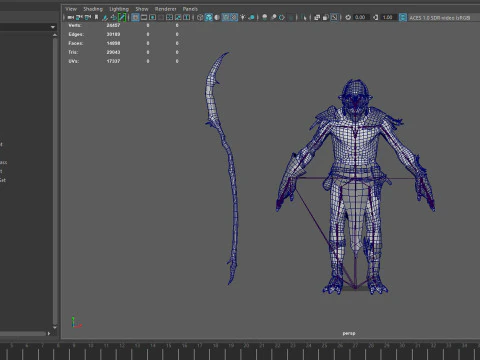Viewport: 480px width, 360px height.
Task: Toggle the Resolution Gate display
Action: coord(153,17)
